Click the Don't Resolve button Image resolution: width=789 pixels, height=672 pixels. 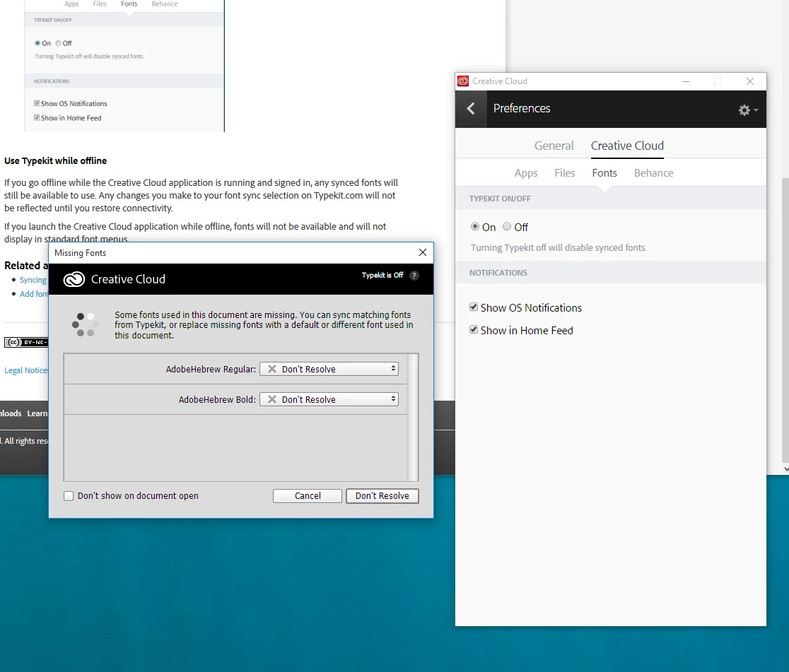coord(382,496)
